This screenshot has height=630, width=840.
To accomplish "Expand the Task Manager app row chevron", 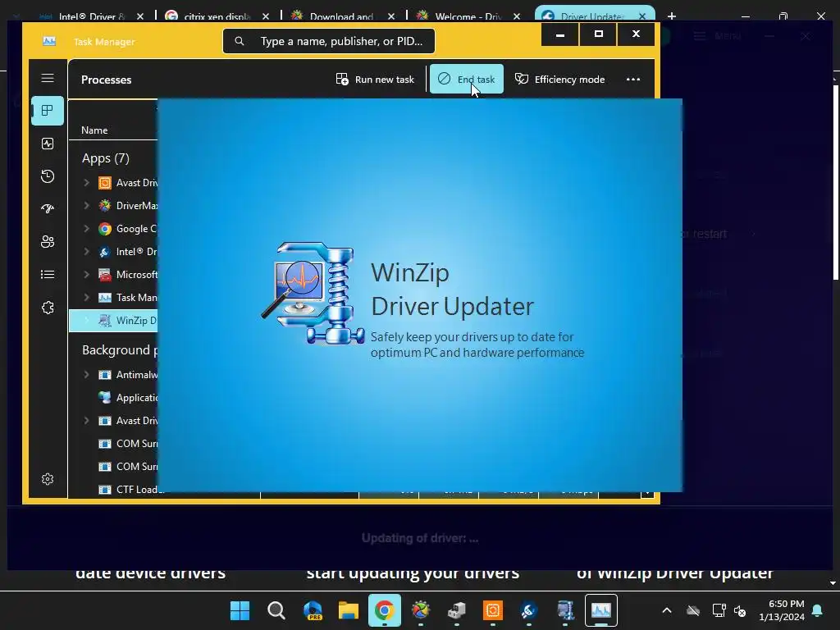I will 87,297.
